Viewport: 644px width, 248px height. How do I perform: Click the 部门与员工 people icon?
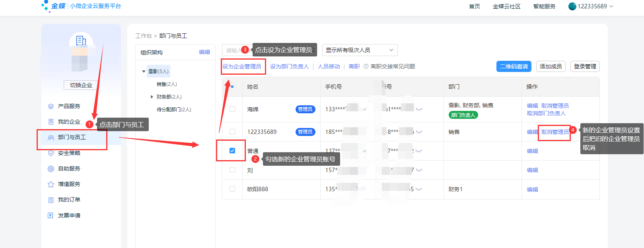pyautogui.click(x=51, y=138)
